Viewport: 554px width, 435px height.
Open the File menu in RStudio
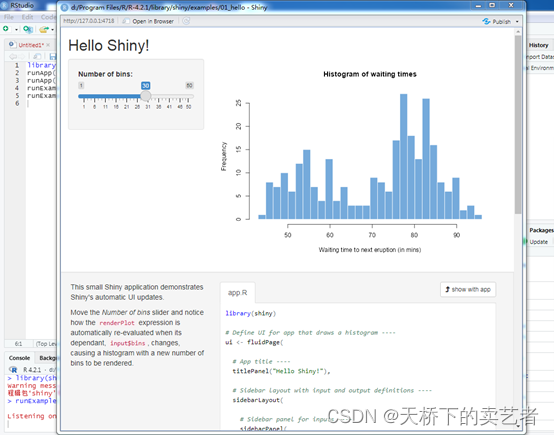pos(9,17)
